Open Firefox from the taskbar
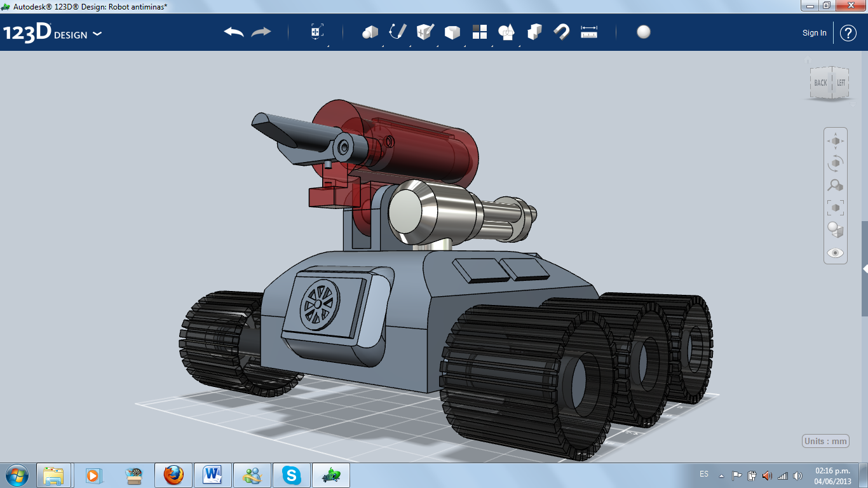 click(173, 475)
